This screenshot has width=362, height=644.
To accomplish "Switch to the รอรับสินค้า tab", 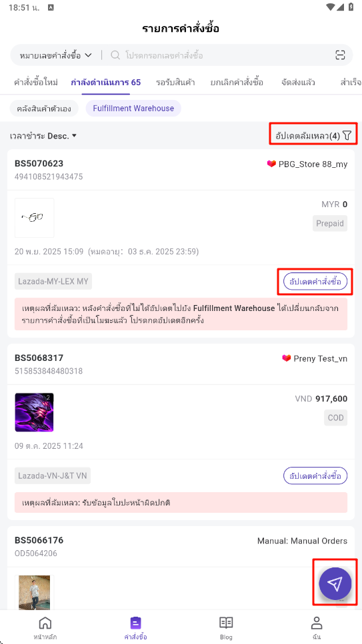I will pos(175,82).
